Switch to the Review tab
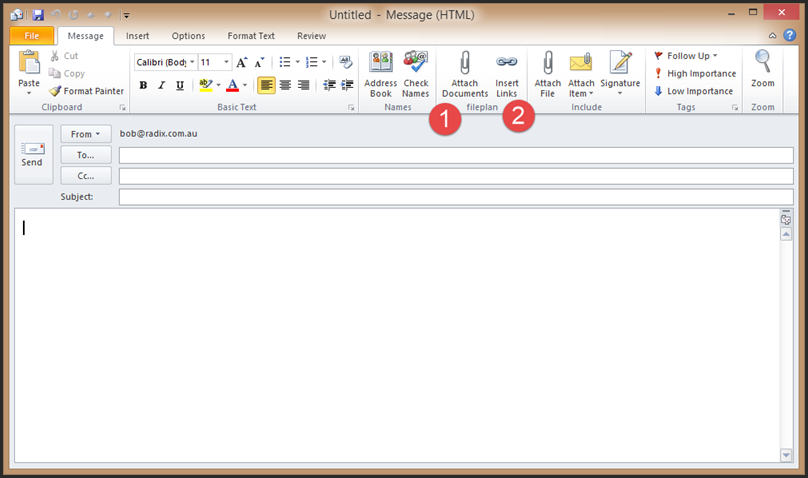The width and height of the screenshot is (808, 478). coord(311,36)
